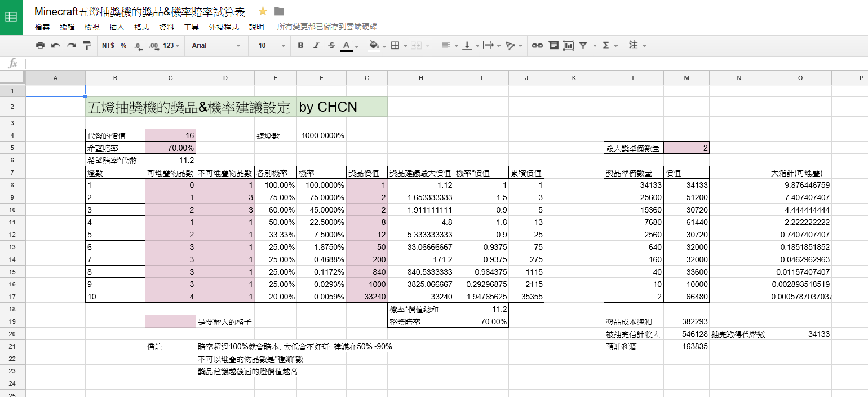868x397 pixels.
Task: Open the 外掛程式 menu
Action: pyautogui.click(x=224, y=27)
